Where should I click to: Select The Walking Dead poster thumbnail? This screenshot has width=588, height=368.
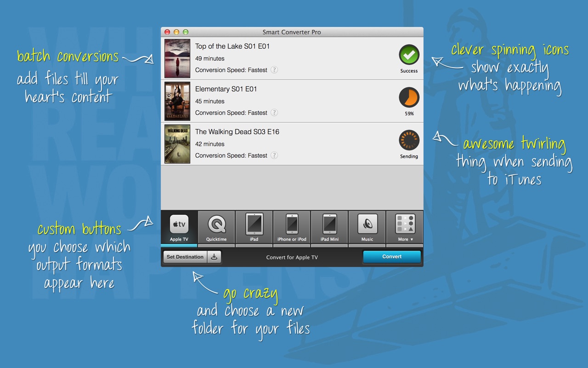click(177, 144)
